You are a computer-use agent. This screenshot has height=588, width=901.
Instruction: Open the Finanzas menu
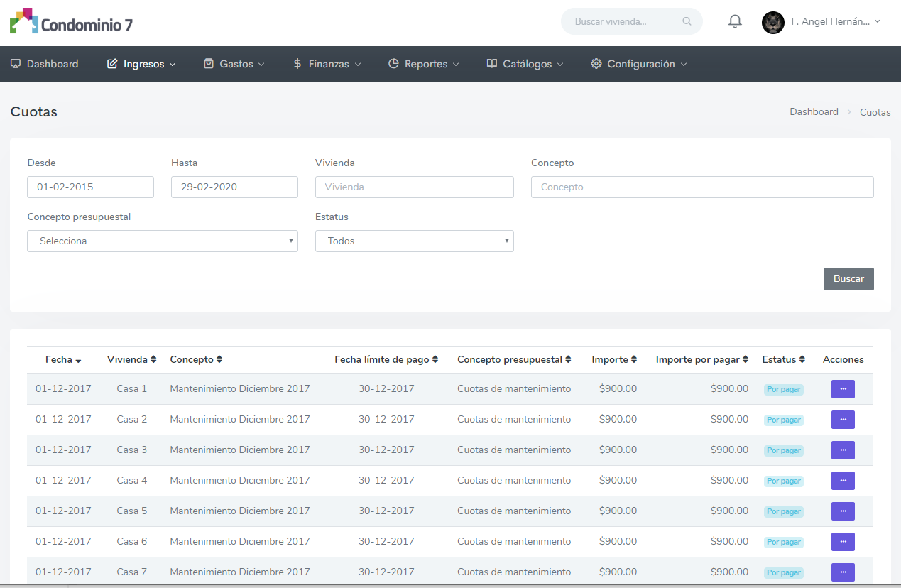click(327, 64)
